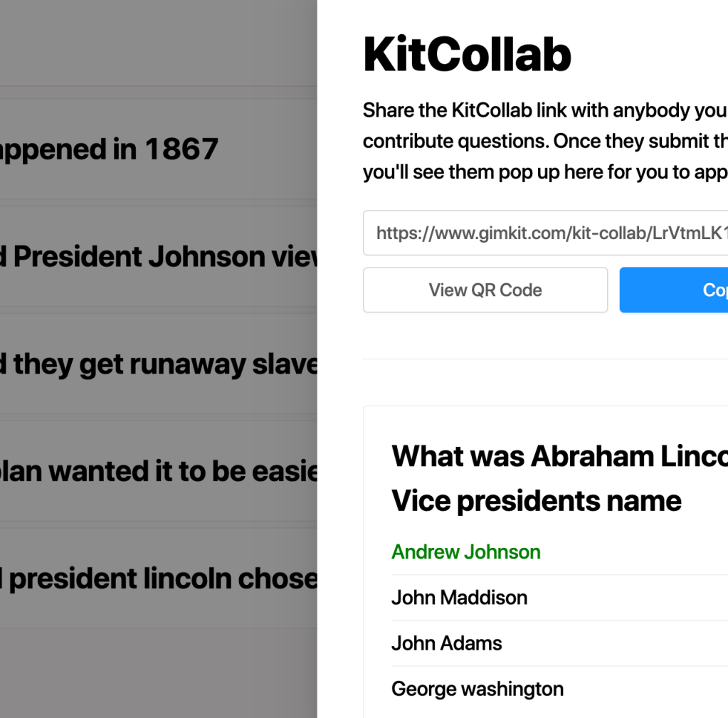
Task: Click the 'contribute questions' description line
Action: point(545,141)
